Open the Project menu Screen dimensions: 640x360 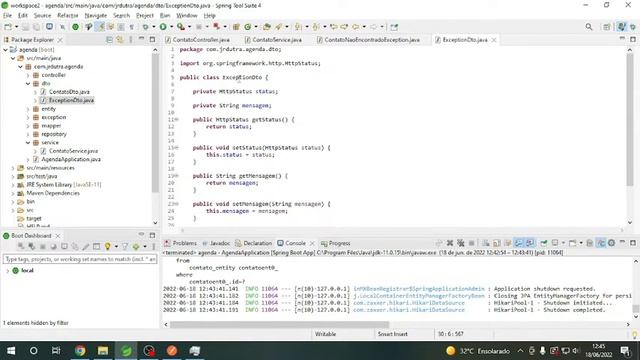tap(144, 16)
